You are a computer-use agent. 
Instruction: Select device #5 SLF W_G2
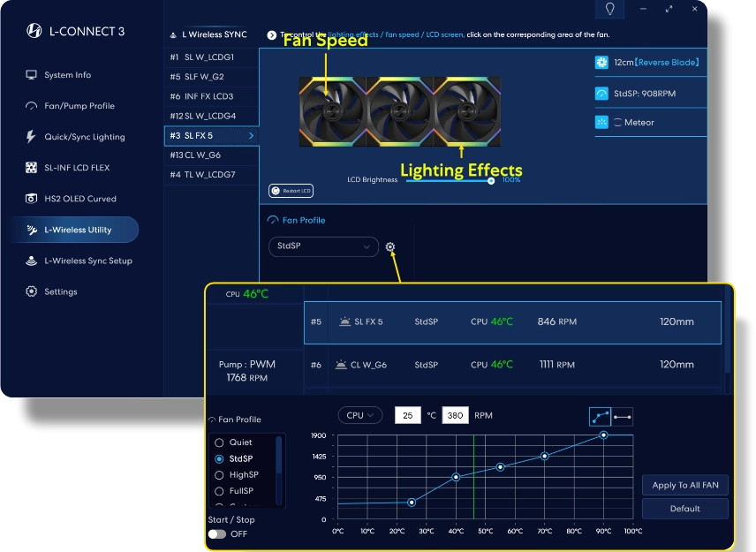(x=212, y=77)
